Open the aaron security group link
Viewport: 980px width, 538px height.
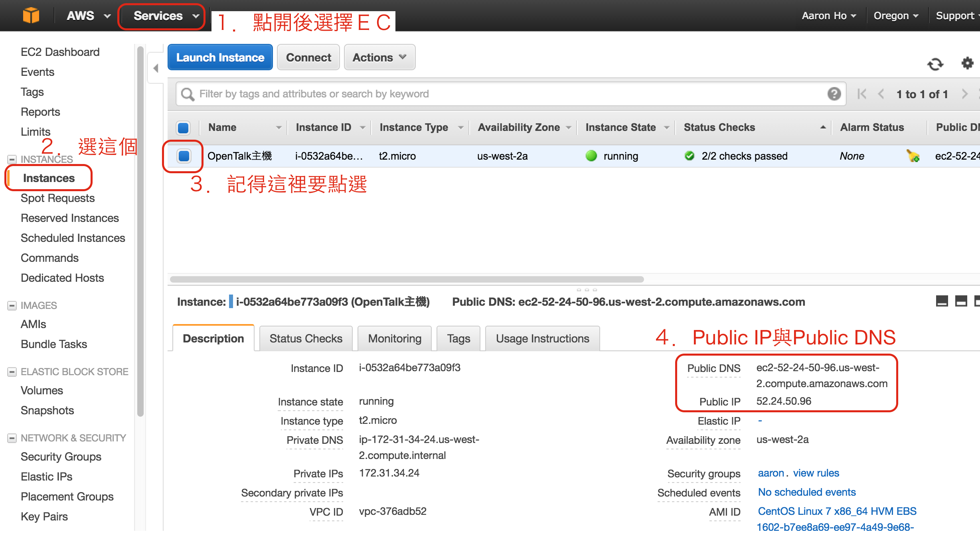tap(771, 473)
